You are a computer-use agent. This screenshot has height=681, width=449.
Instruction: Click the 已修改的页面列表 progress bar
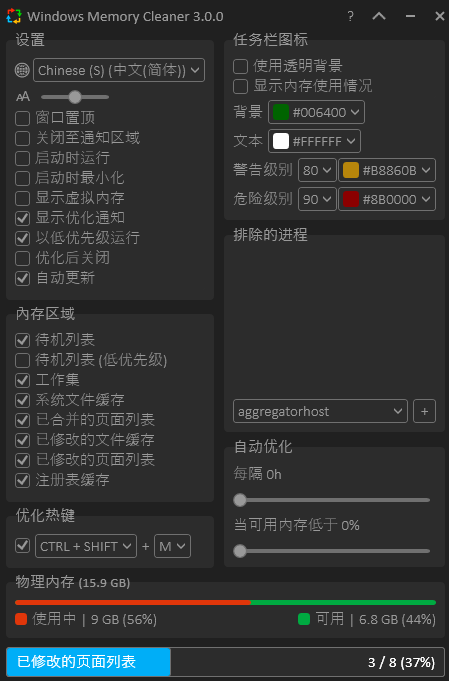(224, 662)
